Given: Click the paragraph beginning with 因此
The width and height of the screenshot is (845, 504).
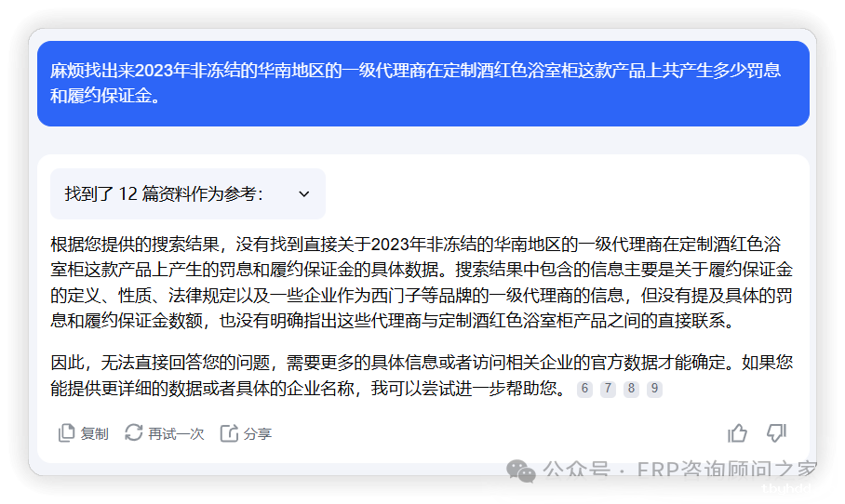Looking at the screenshot, I should pyautogui.click(x=422, y=376).
